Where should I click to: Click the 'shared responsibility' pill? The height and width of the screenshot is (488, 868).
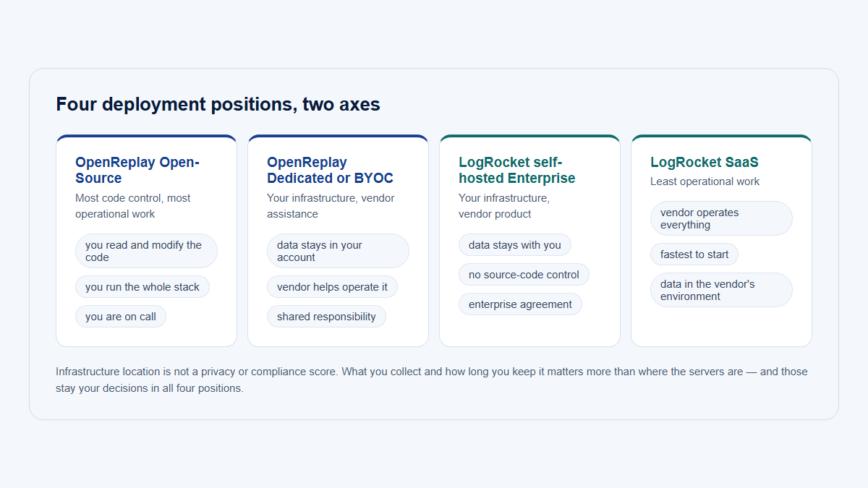[x=326, y=317]
